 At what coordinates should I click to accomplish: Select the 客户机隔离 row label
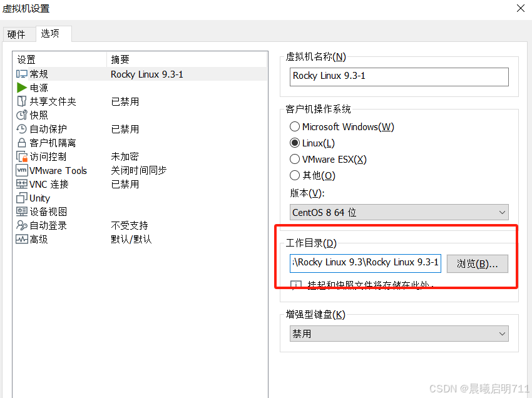click(53, 143)
